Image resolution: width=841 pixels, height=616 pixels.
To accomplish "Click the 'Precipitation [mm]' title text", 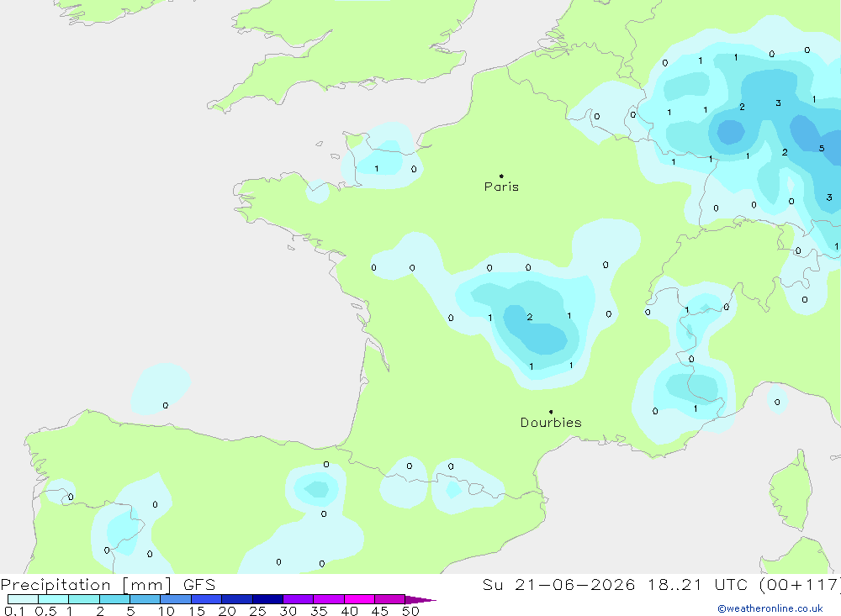I will pyautogui.click(x=86, y=585).
